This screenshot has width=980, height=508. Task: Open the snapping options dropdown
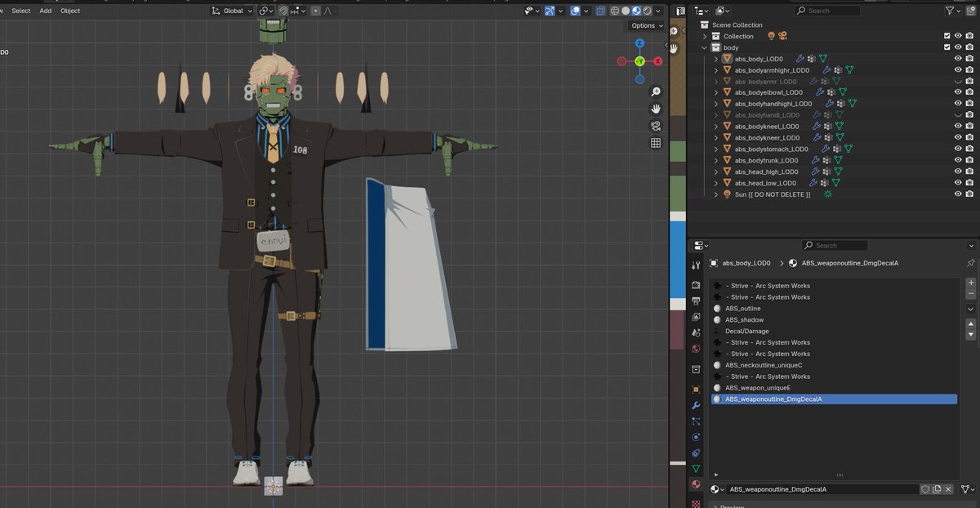pos(298,11)
